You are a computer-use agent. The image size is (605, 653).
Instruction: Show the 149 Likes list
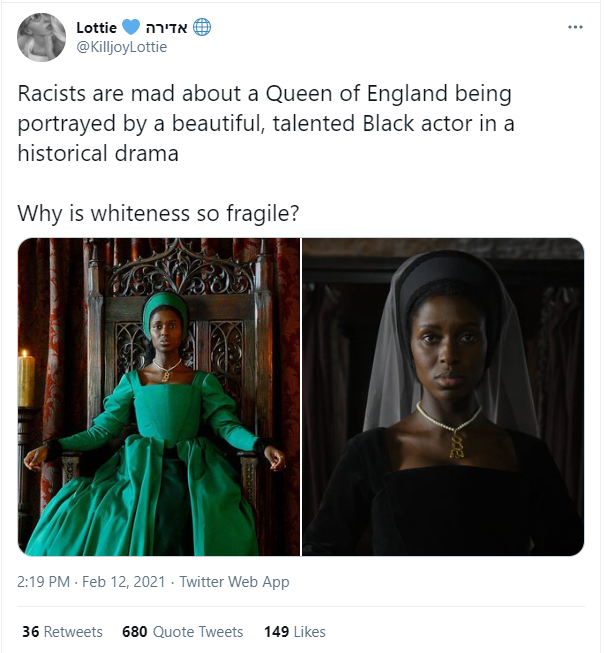point(294,632)
